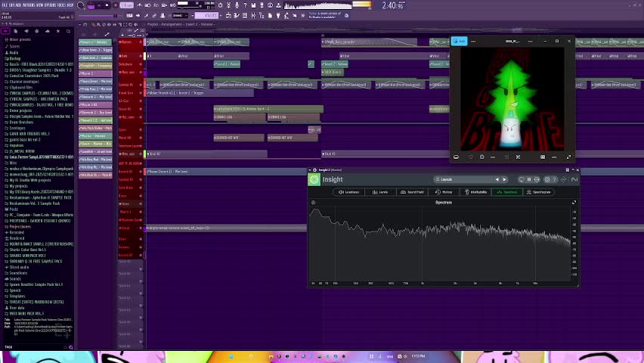Switch Insight to the Sound Field tab
Image resolution: width=644 pixels, height=363 pixels.
point(412,192)
